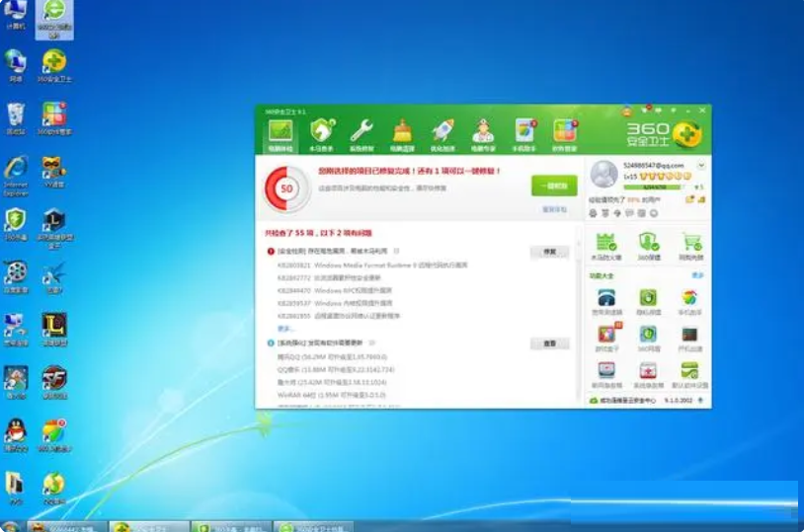Switch to the 电脑清理 broom tab
Viewport: 804px width, 532px height.
pyautogui.click(x=402, y=136)
